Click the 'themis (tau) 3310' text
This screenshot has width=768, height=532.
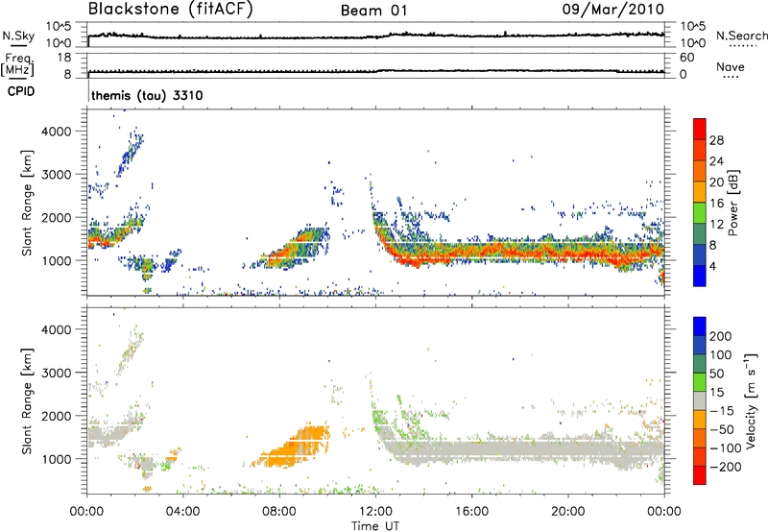point(147,95)
